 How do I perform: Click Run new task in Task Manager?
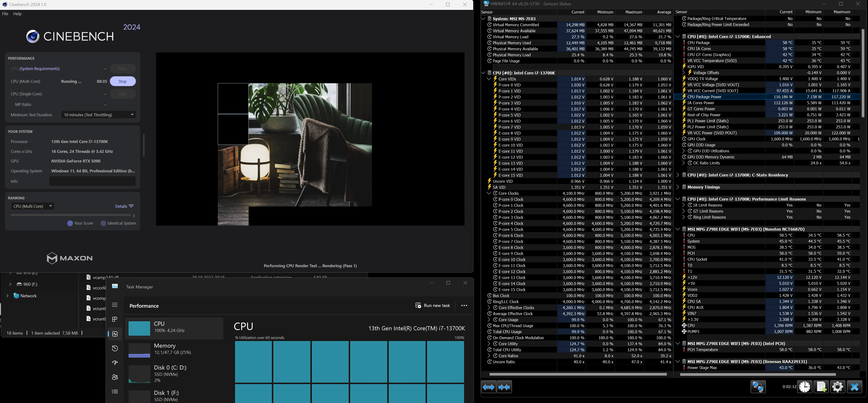coord(433,305)
